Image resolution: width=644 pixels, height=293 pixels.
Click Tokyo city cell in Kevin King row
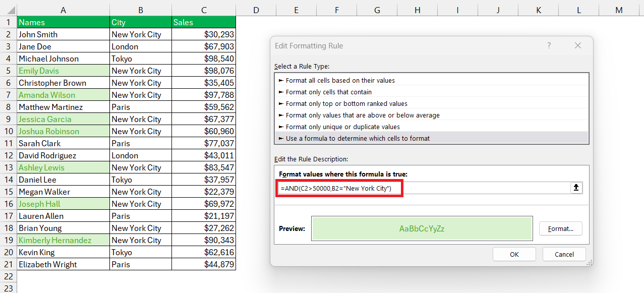point(141,252)
